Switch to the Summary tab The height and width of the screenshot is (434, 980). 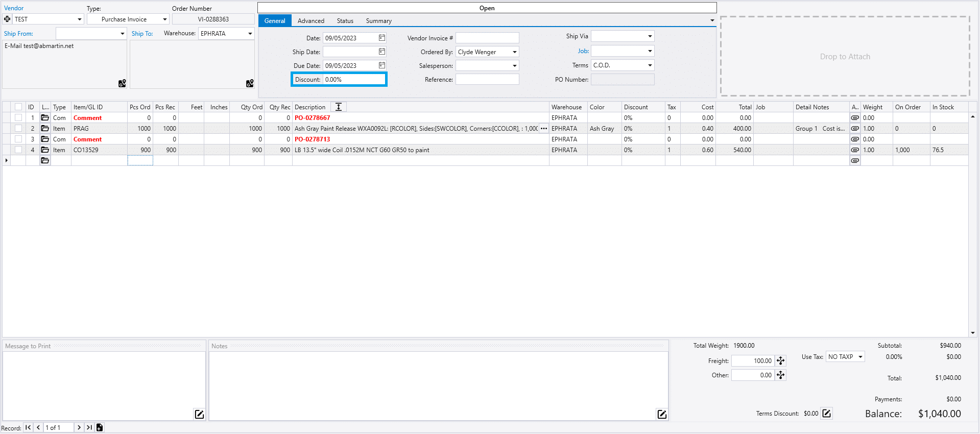coord(378,21)
